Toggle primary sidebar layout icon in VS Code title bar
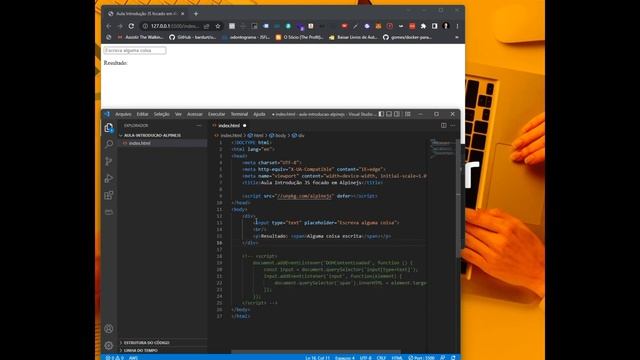The image size is (640, 360). coord(381,114)
